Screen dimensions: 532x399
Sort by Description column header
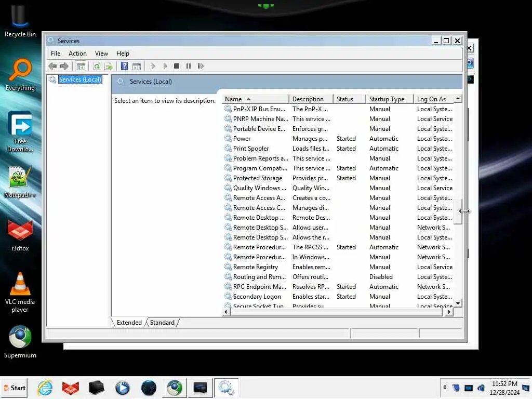tap(311, 99)
